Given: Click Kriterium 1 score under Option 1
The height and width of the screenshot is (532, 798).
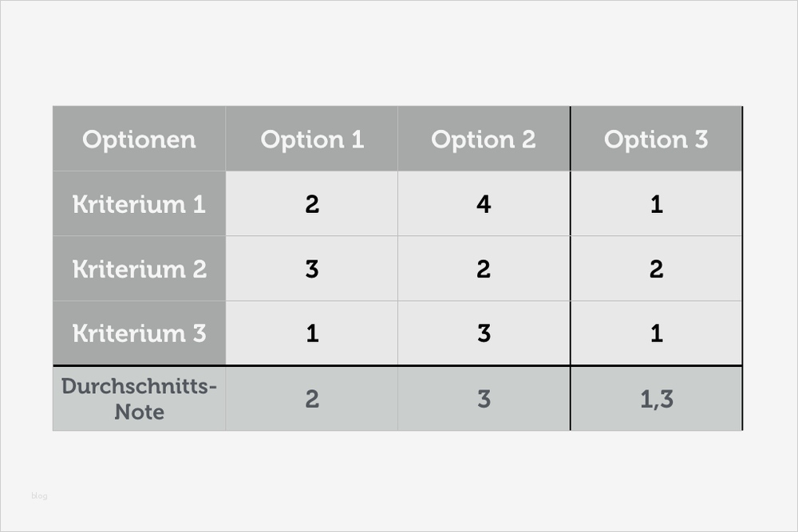Looking at the screenshot, I should [x=312, y=204].
